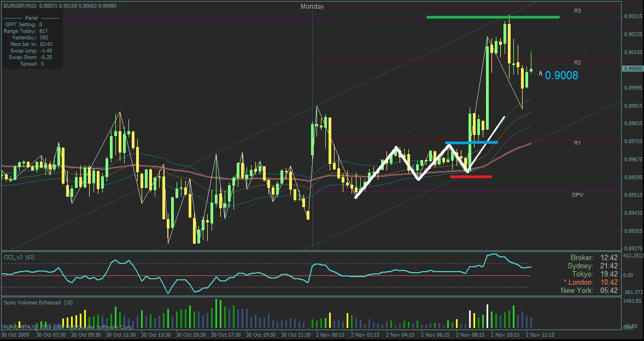Click the R3 pivot level label
The width and height of the screenshot is (644, 341).
pos(577,11)
